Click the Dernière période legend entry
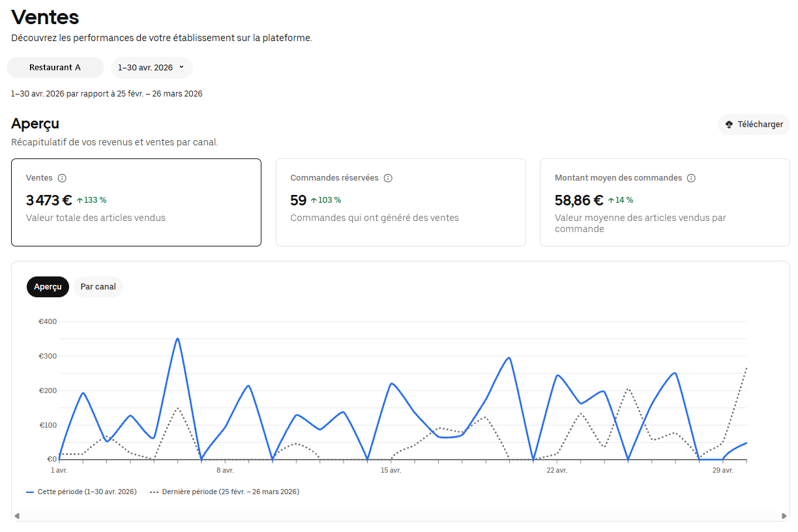 pyautogui.click(x=225, y=492)
